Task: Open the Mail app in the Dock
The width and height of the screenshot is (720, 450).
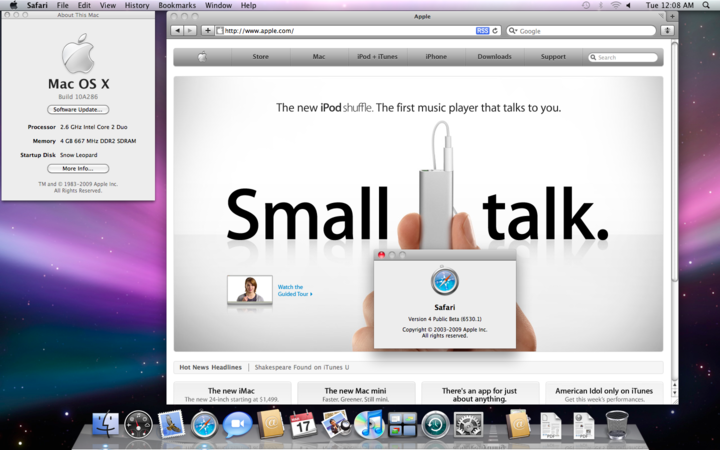Action: (171, 424)
